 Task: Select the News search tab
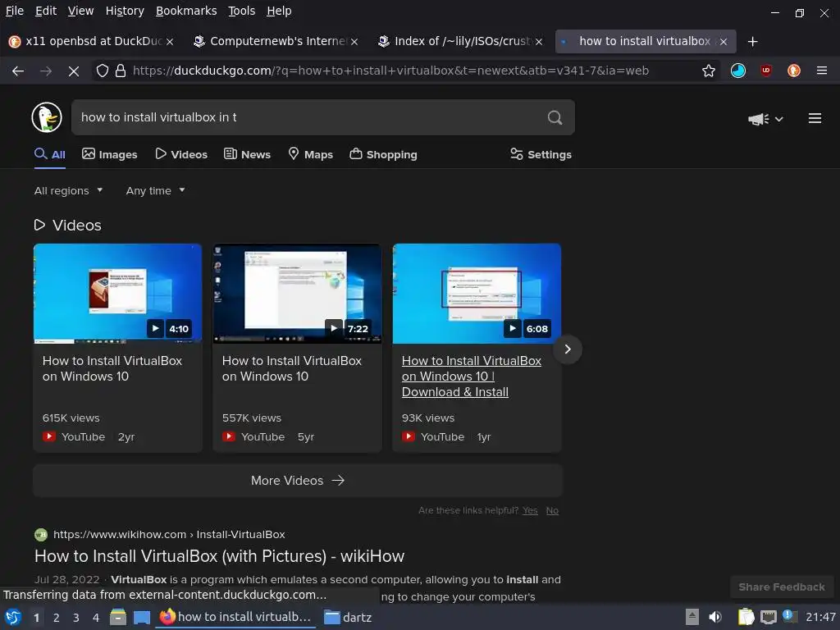(247, 155)
